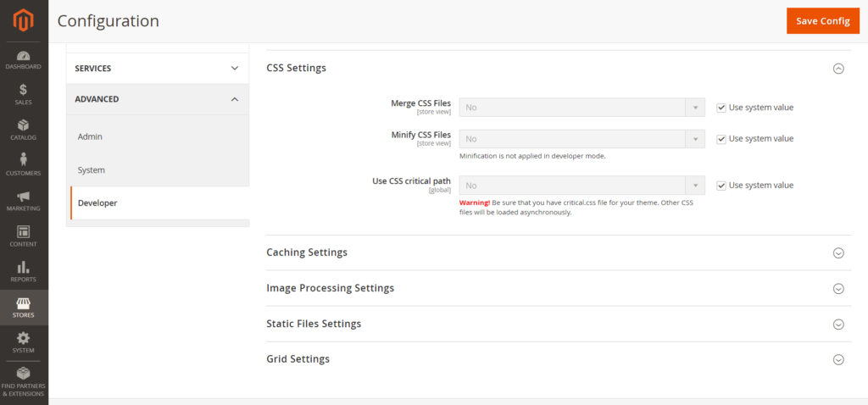Collapse the CSS Settings section
Viewport: 868px width, 405px height.
click(x=838, y=69)
